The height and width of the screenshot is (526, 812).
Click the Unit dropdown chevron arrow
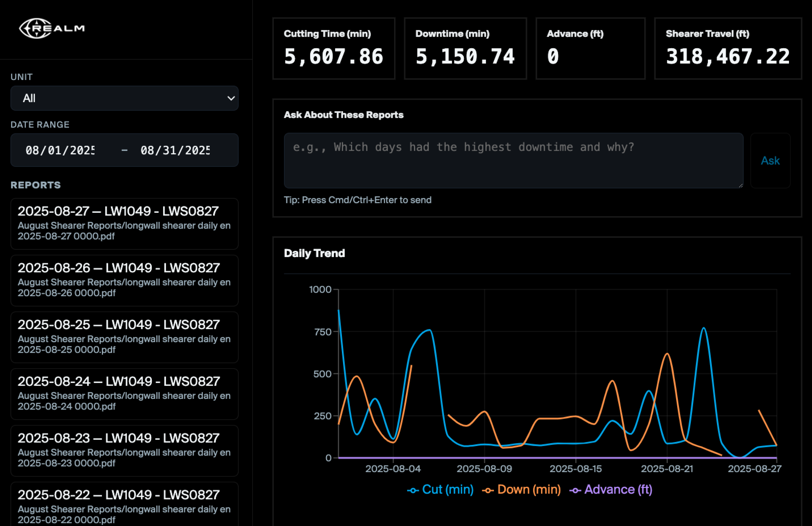click(231, 98)
